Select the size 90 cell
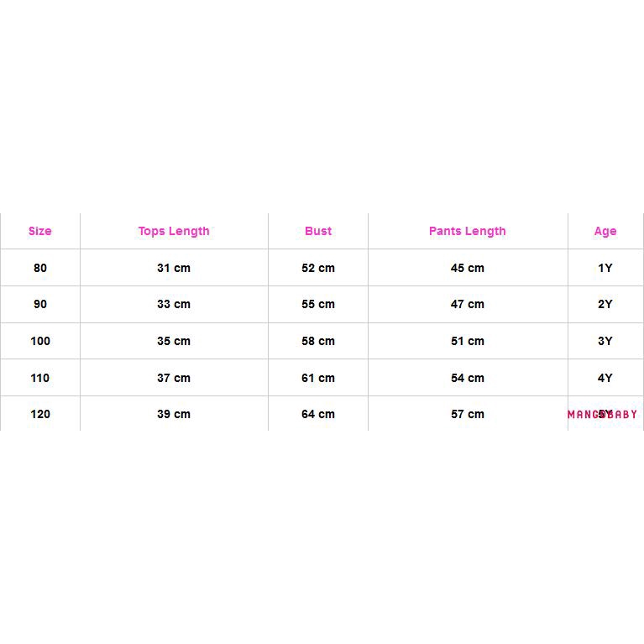644x644 pixels. [39, 304]
